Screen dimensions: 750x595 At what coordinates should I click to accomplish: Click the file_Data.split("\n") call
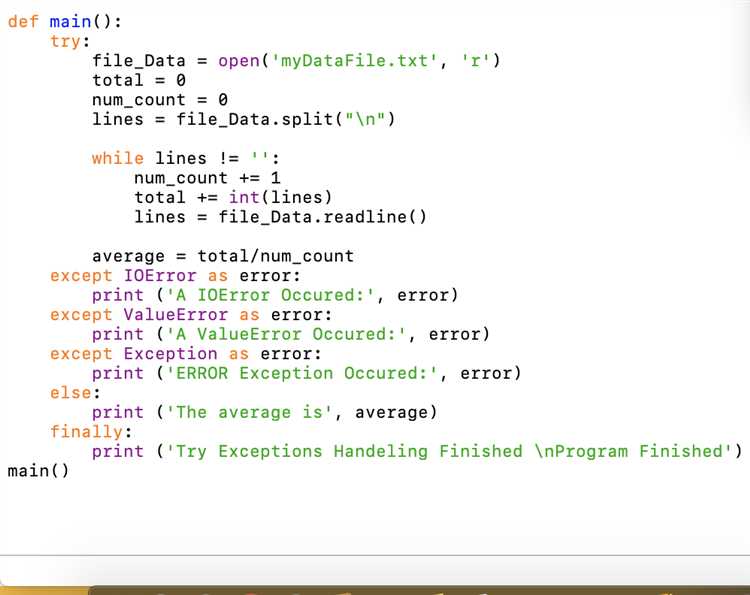pyautogui.click(x=286, y=119)
